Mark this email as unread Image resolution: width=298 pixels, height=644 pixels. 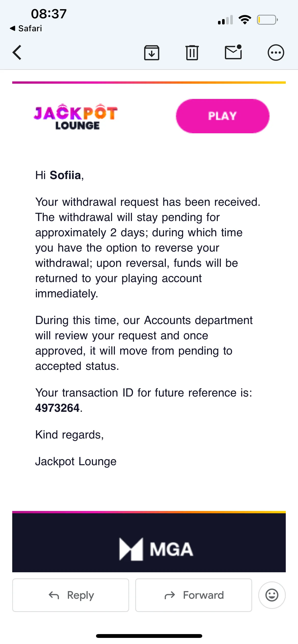tap(233, 52)
